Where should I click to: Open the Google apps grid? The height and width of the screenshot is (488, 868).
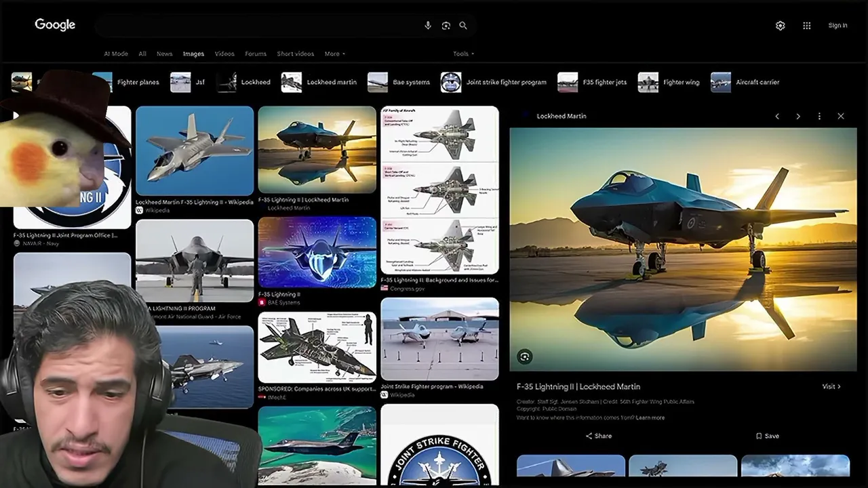pos(807,26)
